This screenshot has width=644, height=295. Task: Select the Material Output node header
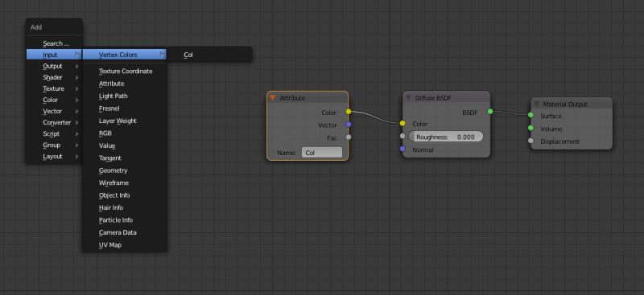click(x=572, y=104)
